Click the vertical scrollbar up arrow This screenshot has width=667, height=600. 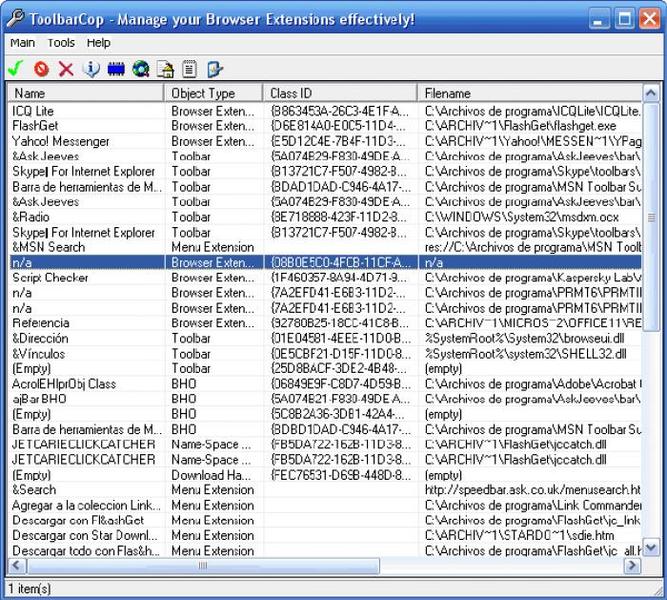(650, 93)
